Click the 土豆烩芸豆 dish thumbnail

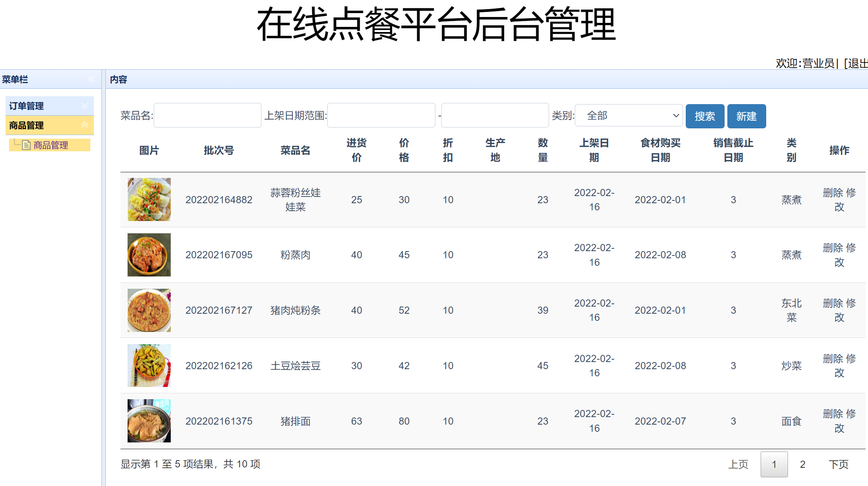pos(149,365)
